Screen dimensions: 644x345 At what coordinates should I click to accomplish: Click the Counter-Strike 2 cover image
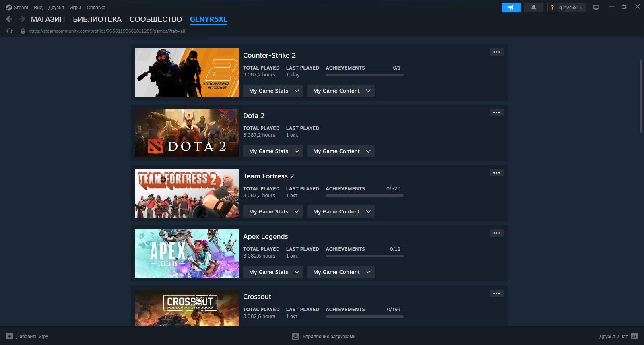187,72
